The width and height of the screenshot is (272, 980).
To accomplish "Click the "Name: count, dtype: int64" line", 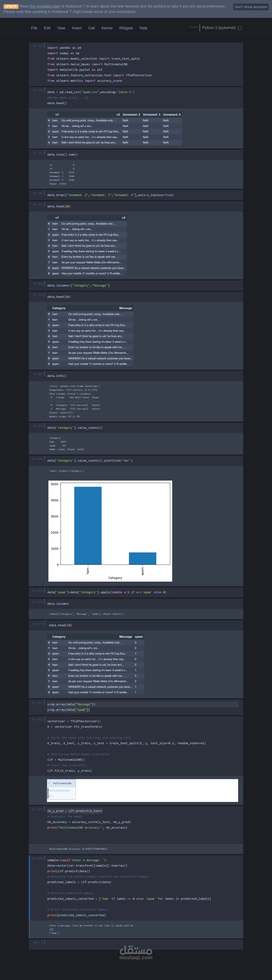I will click(x=67, y=449).
